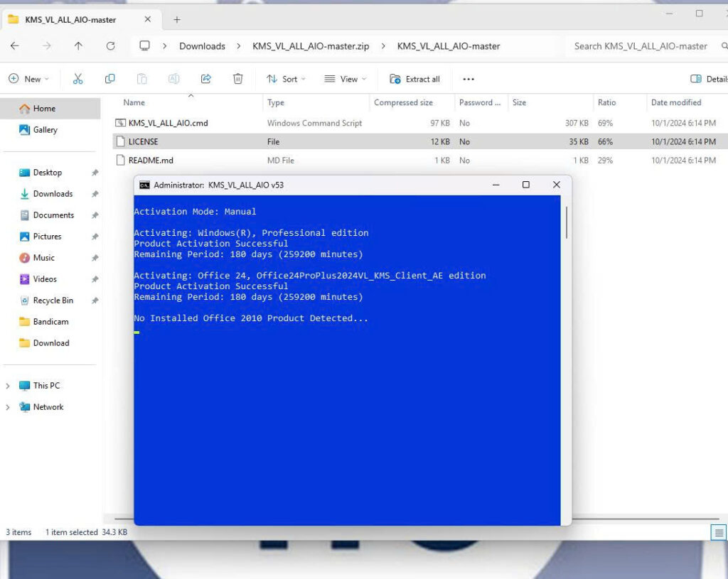Click Extract all button
Image resolution: width=728 pixels, height=579 pixels.
[x=414, y=79]
